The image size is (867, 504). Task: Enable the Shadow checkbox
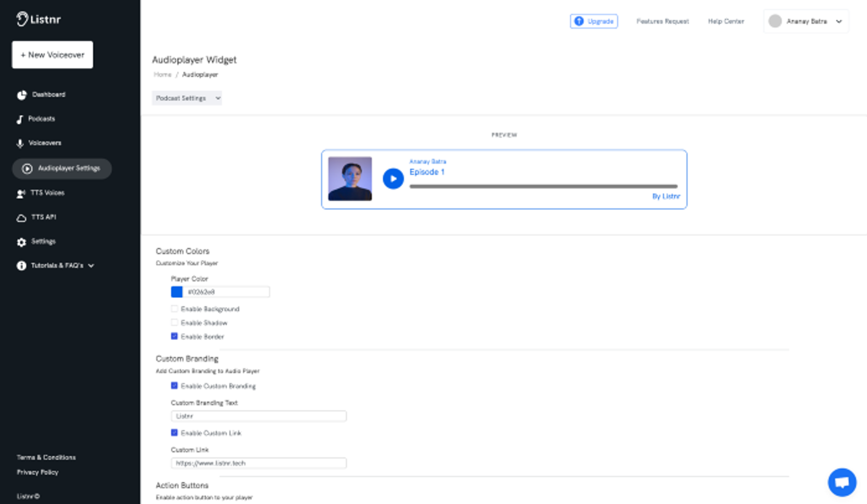click(x=174, y=322)
